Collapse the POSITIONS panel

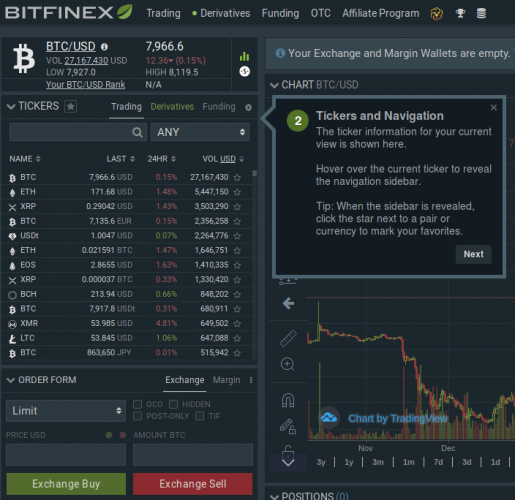click(274, 497)
